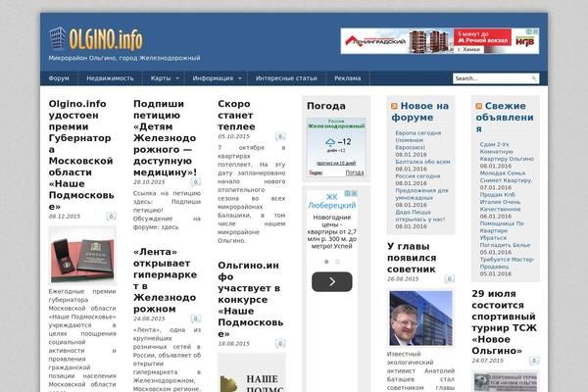Viewport: 588px width, 392px height.
Task: Click the Погода link in the weather widget
Action: tap(355, 172)
